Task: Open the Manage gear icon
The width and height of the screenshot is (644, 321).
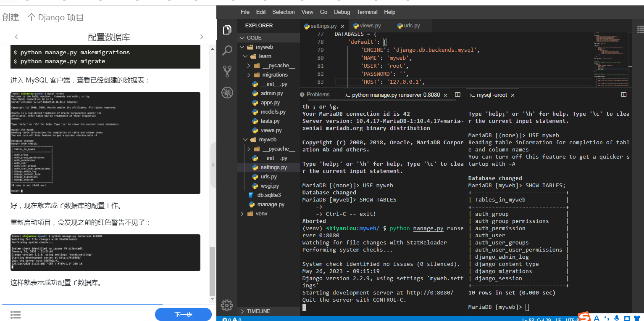Action: (227, 305)
